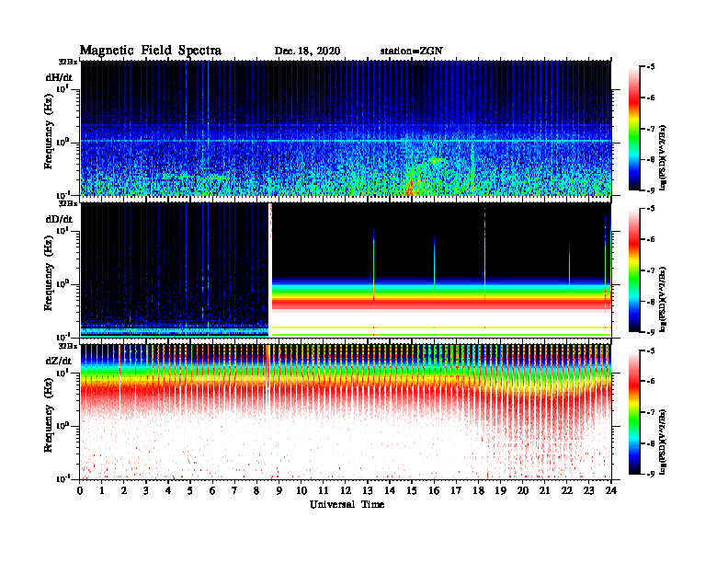The width and height of the screenshot is (728, 563).
Task: Click the red burst near 15 UT in dH/dt panel
Action: point(410,187)
